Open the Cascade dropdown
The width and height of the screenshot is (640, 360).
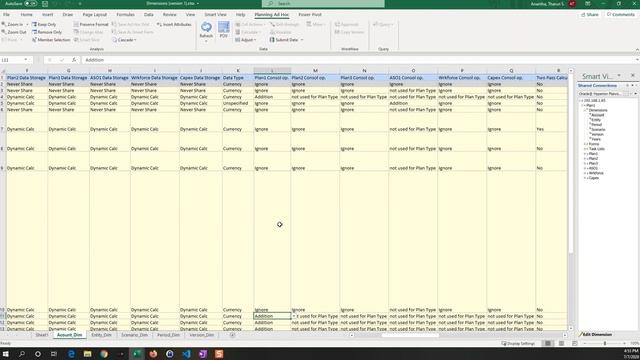[x=124, y=40]
